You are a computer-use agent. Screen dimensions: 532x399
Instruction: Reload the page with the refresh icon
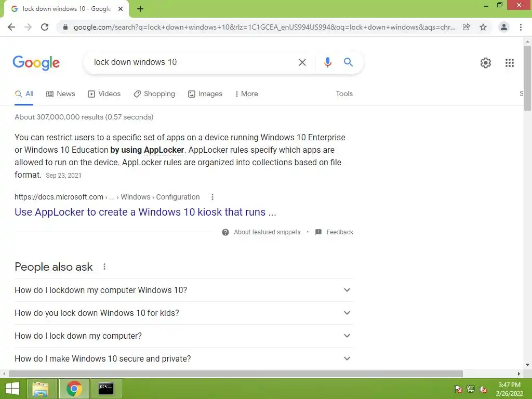coord(45,27)
